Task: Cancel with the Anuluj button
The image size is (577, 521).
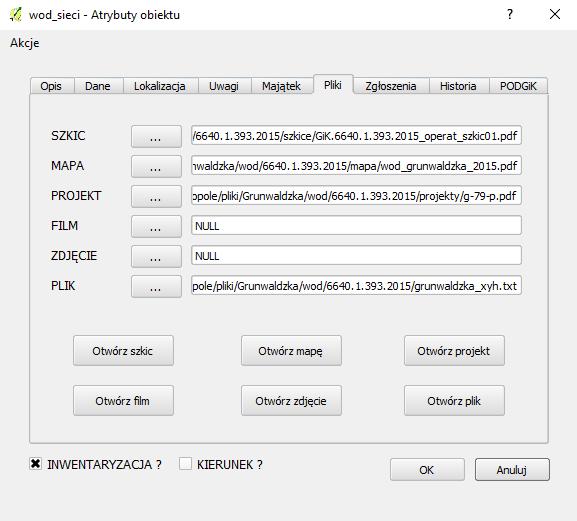Action: coord(512,470)
